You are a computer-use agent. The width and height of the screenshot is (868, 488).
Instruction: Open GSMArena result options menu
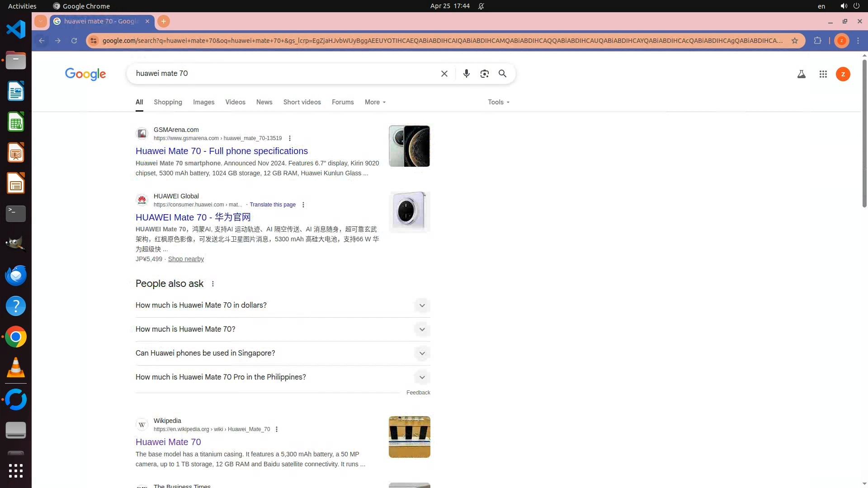coord(290,138)
